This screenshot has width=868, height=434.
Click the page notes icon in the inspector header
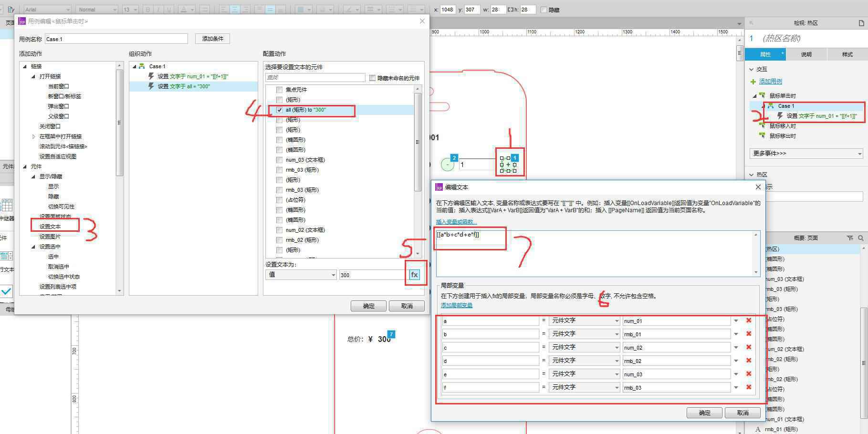[861, 23]
